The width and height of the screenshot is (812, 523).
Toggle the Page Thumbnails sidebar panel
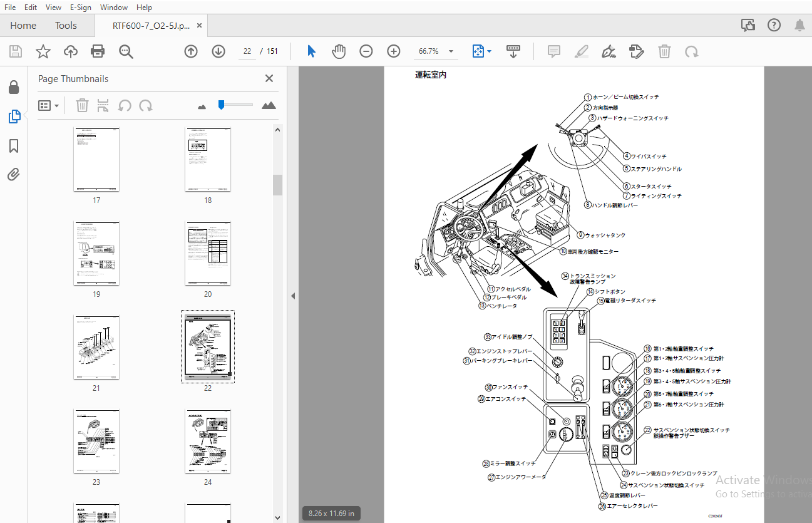click(14, 117)
